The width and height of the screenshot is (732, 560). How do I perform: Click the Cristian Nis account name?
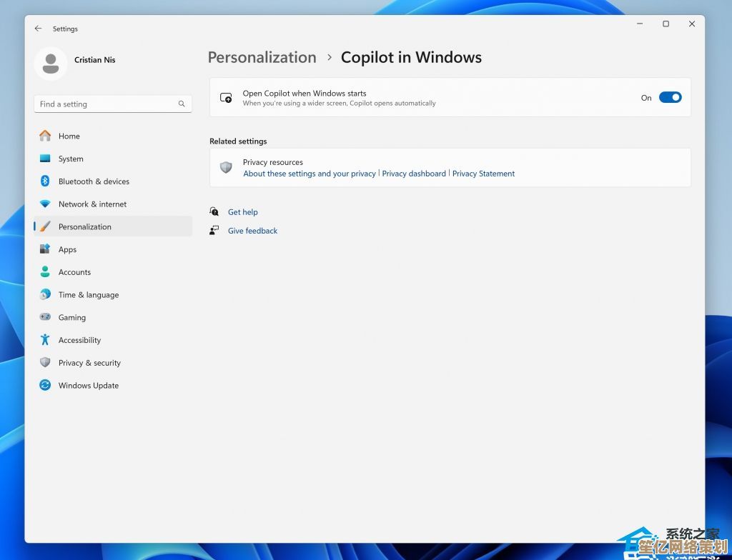(95, 60)
